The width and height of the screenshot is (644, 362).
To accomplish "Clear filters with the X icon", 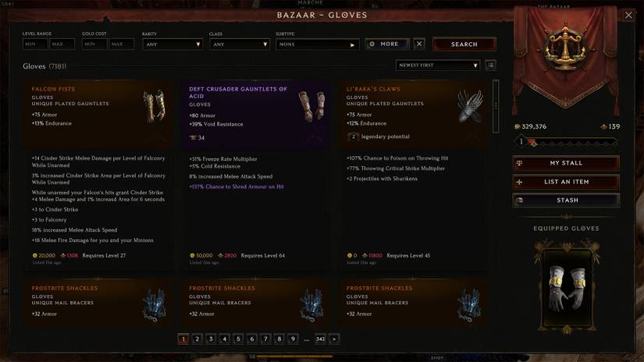I will click(x=419, y=44).
